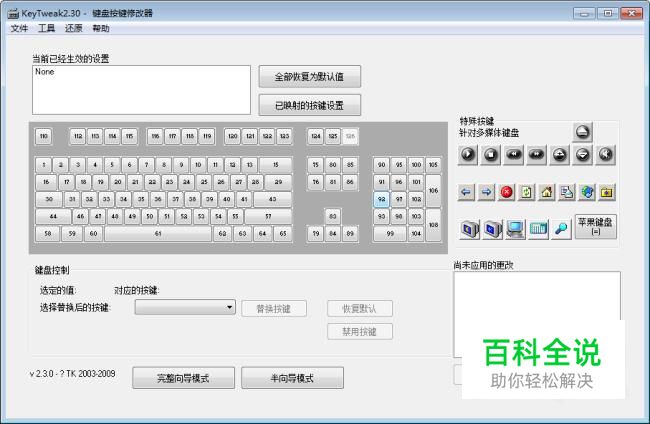Select the Power Off monitor button

pos(492,229)
